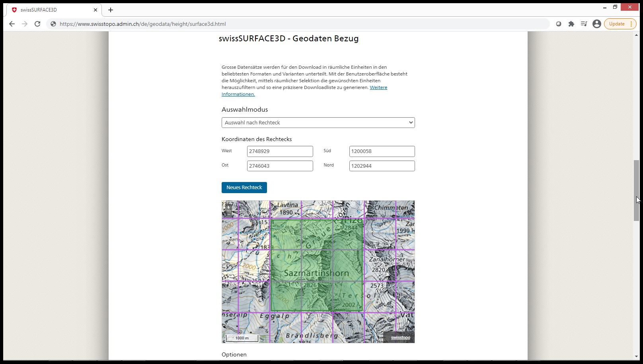The width and height of the screenshot is (643, 364).
Task: Open a new browser tab
Action: (x=111, y=10)
